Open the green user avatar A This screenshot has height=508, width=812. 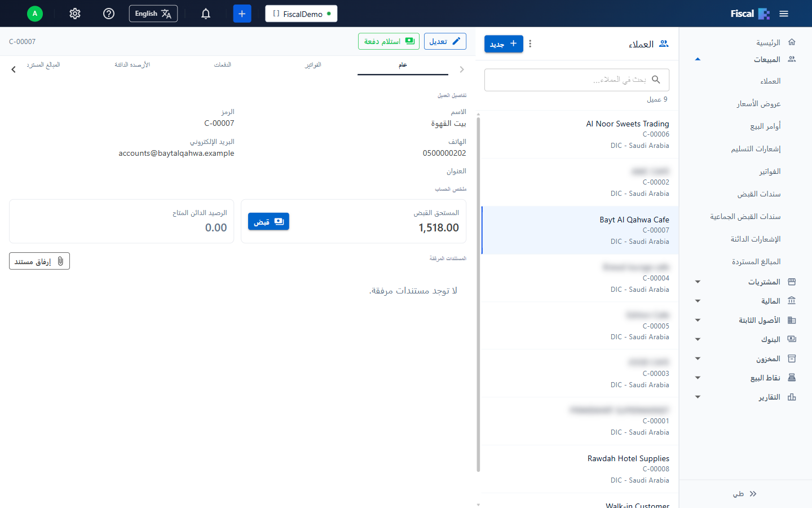(35, 14)
